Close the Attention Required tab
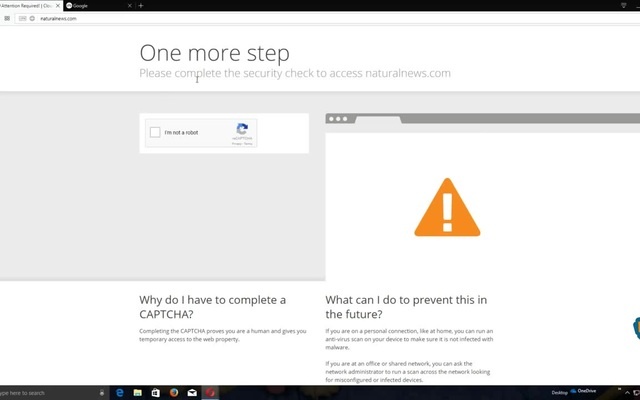 58,6
